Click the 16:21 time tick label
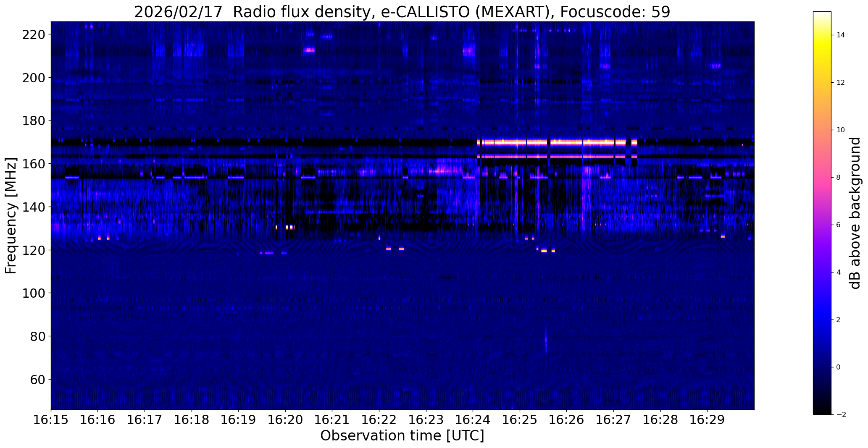The width and height of the screenshot is (868, 448). tap(332, 420)
